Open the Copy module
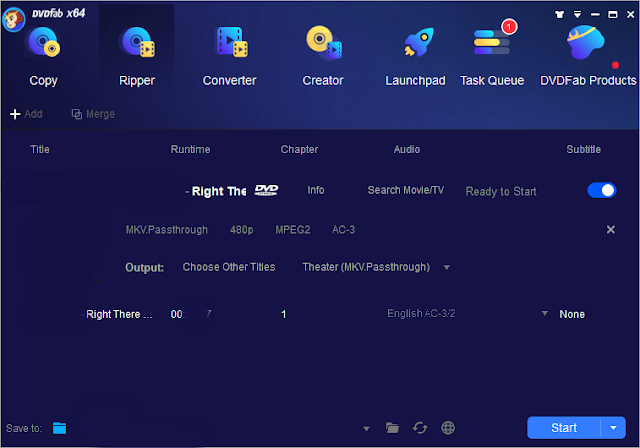Screen dimensions: 640x448 pos(43,56)
